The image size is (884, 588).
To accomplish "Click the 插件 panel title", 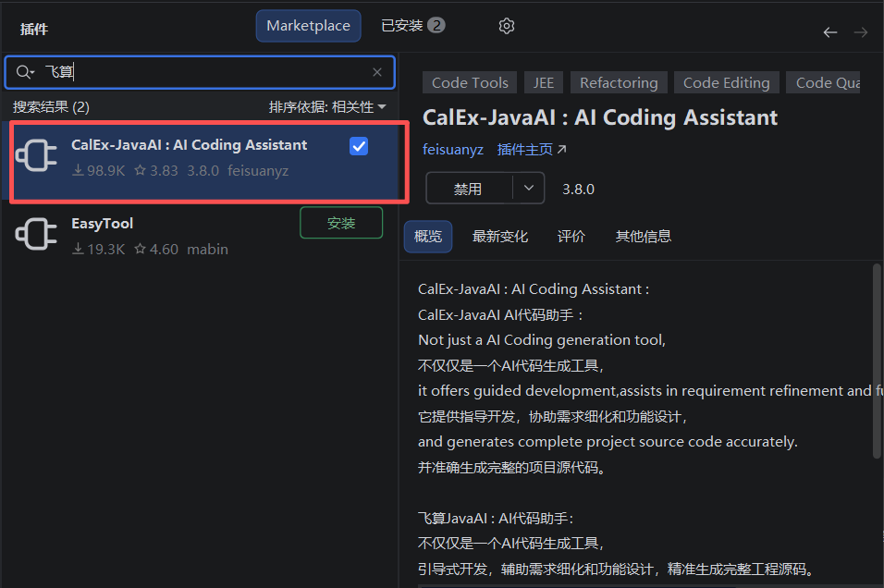I will coord(34,30).
